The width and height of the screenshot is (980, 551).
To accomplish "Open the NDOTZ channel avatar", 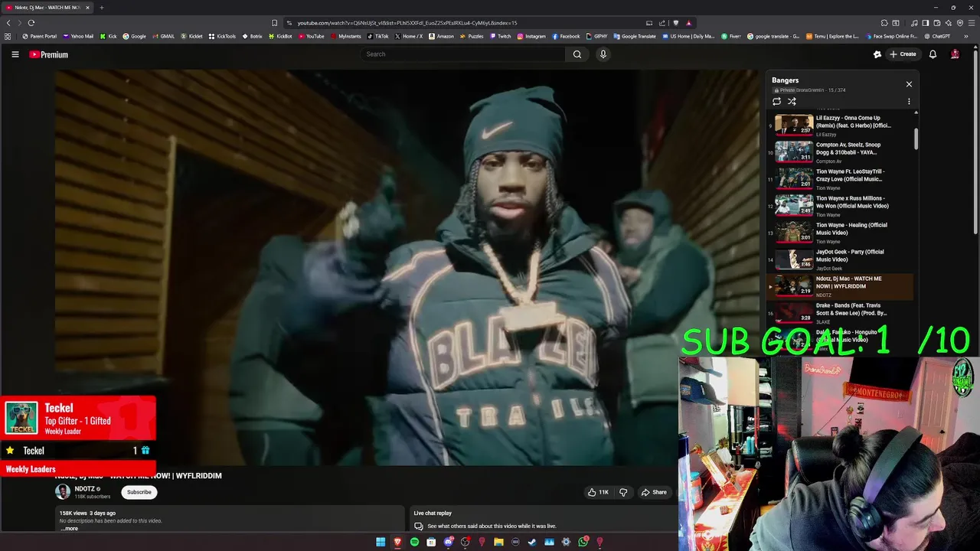I will click(x=63, y=492).
